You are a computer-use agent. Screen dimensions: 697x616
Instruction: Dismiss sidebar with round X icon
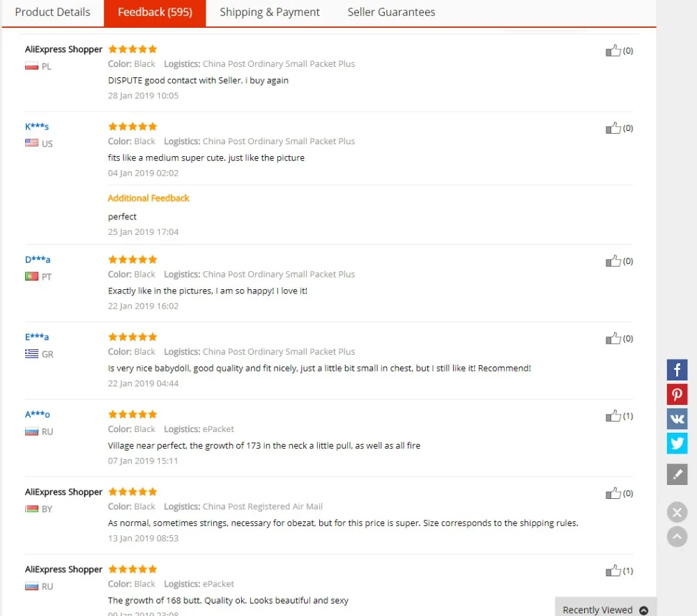tap(677, 512)
